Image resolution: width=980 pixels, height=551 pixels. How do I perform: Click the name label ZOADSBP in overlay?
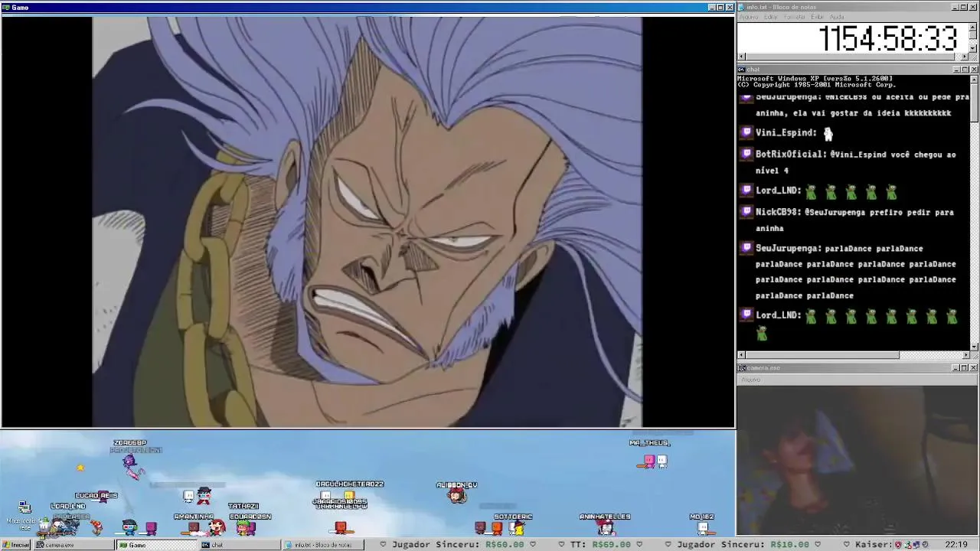(x=129, y=443)
